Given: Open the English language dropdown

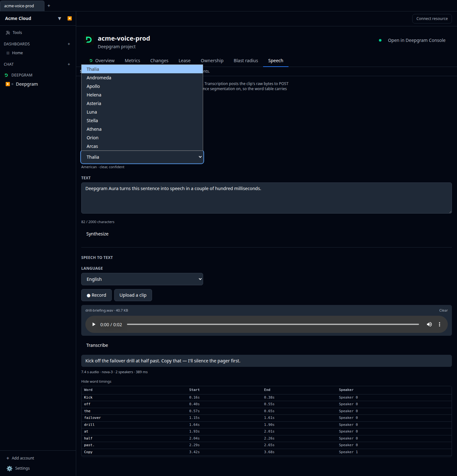Looking at the screenshot, I should pyautogui.click(x=142, y=279).
